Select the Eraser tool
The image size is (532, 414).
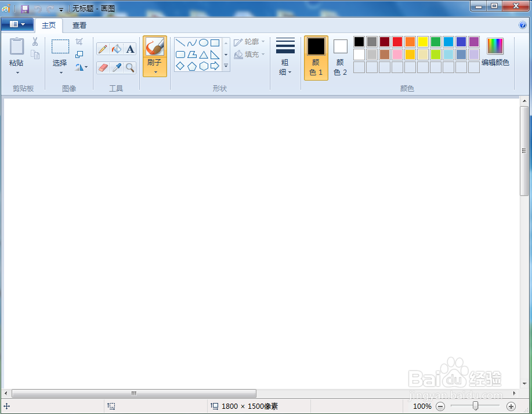(103, 68)
